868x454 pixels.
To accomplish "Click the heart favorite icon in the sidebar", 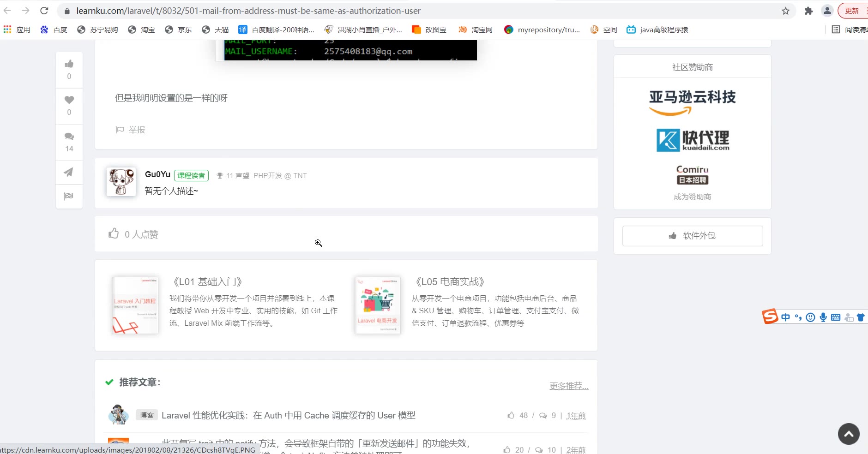I will [69, 100].
